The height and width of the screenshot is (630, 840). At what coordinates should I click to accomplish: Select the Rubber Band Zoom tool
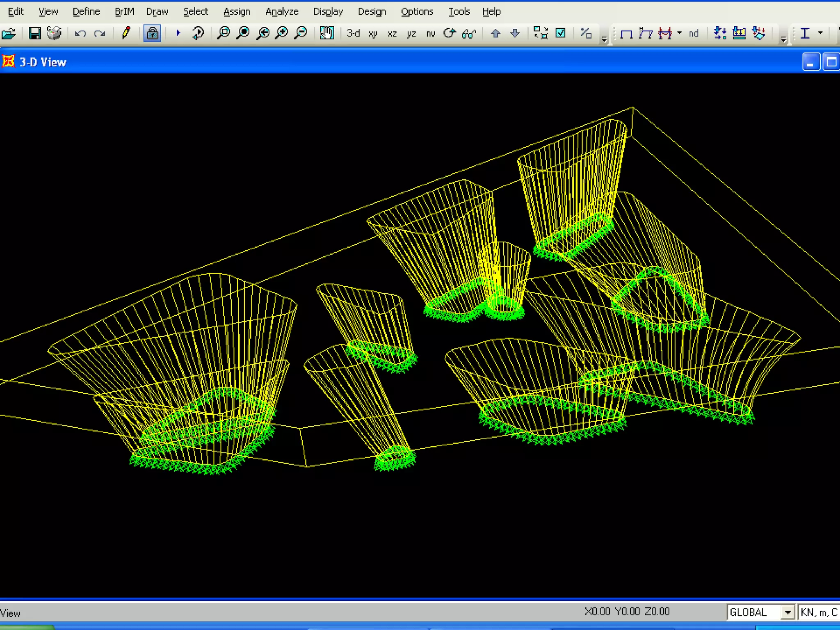[x=224, y=33]
